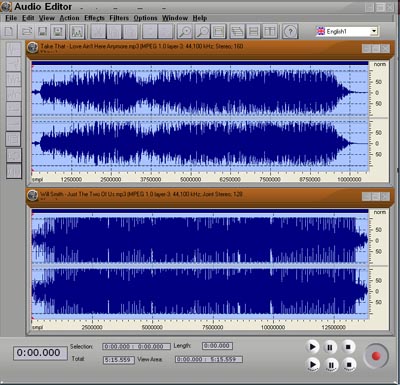Click the second-row play button
This screenshot has width=400, height=385.
click(x=312, y=364)
